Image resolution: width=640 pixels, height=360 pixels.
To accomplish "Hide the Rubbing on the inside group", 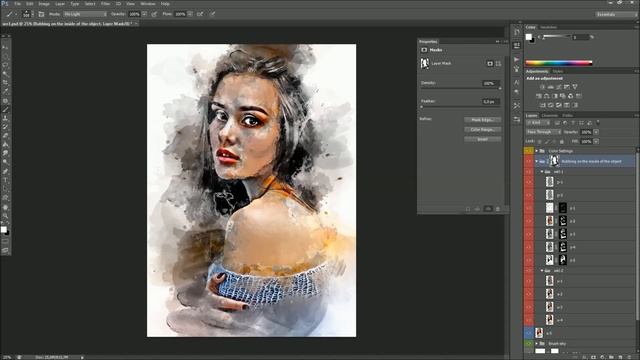I will [529, 162].
